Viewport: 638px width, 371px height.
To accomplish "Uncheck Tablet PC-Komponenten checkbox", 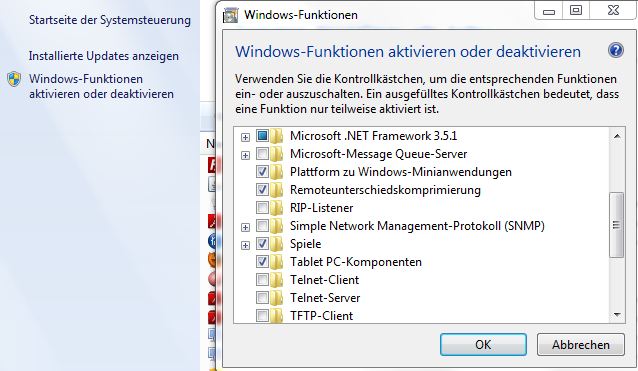I will click(262, 262).
